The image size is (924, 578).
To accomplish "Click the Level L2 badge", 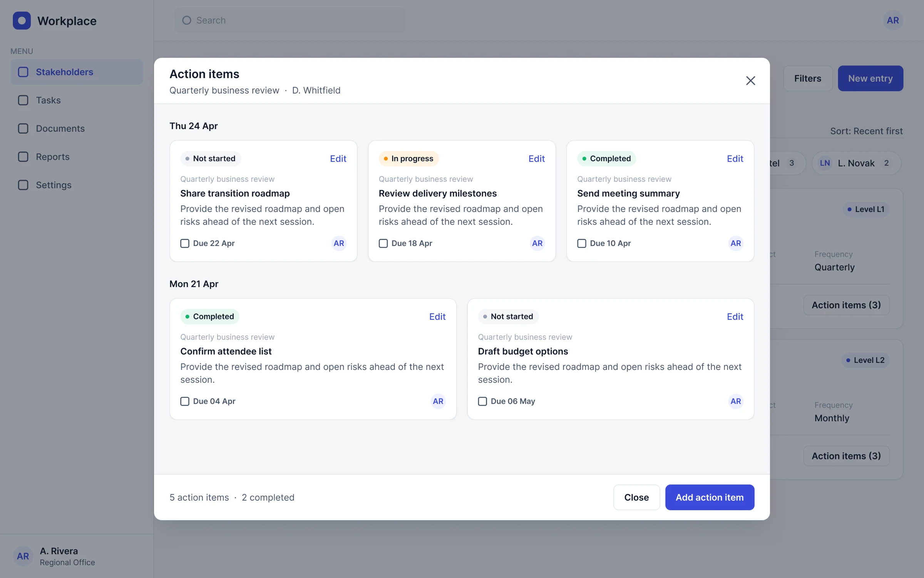I will point(865,360).
